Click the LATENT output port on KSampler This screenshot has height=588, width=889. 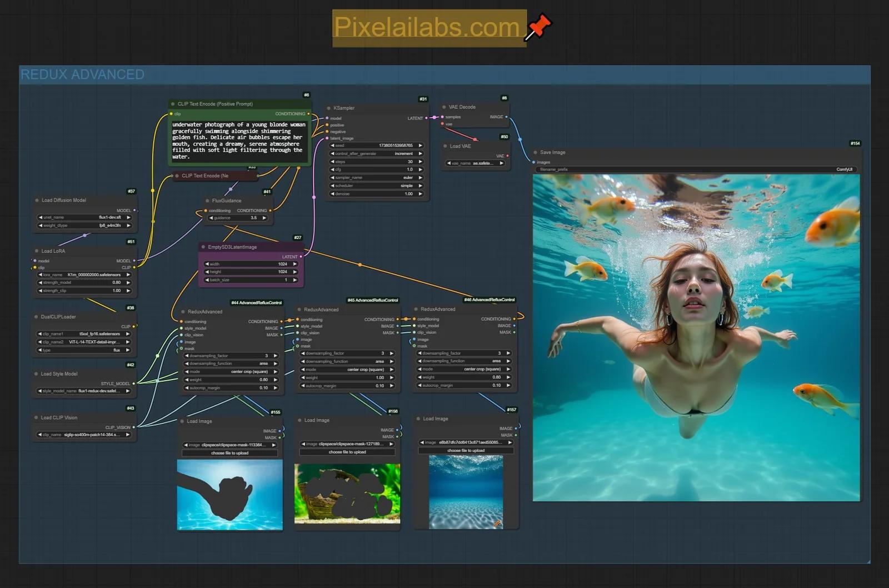(x=426, y=118)
